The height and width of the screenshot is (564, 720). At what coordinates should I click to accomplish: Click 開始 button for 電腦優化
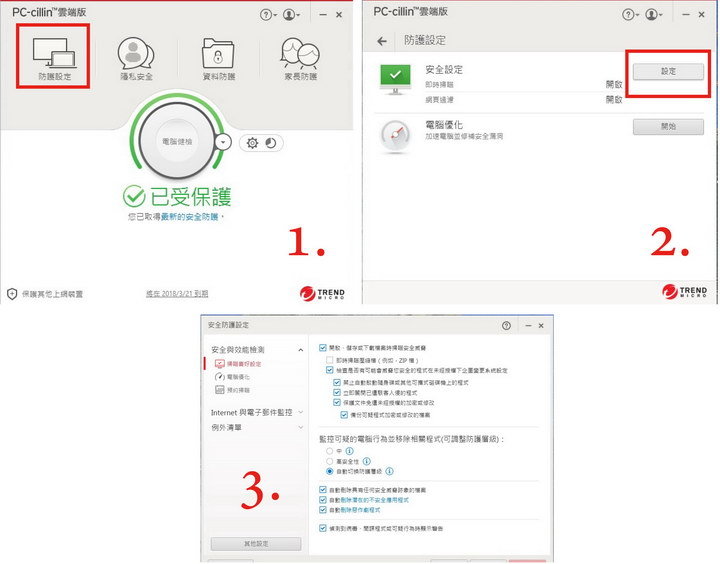tap(668, 126)
